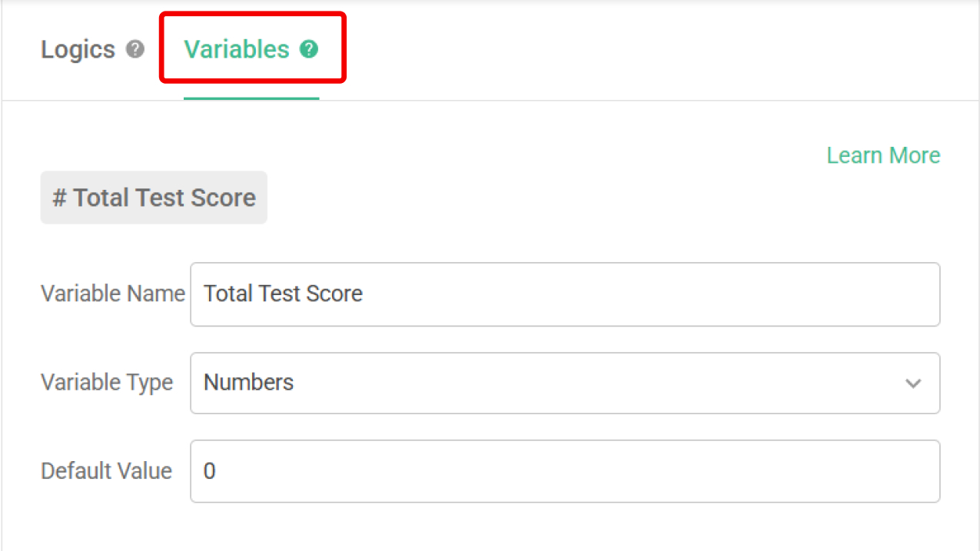Focus the Variable Name input field
Image resolution: width=980 pixels, height=551 pixels.
pyautogui.click(x=565, y=294)
